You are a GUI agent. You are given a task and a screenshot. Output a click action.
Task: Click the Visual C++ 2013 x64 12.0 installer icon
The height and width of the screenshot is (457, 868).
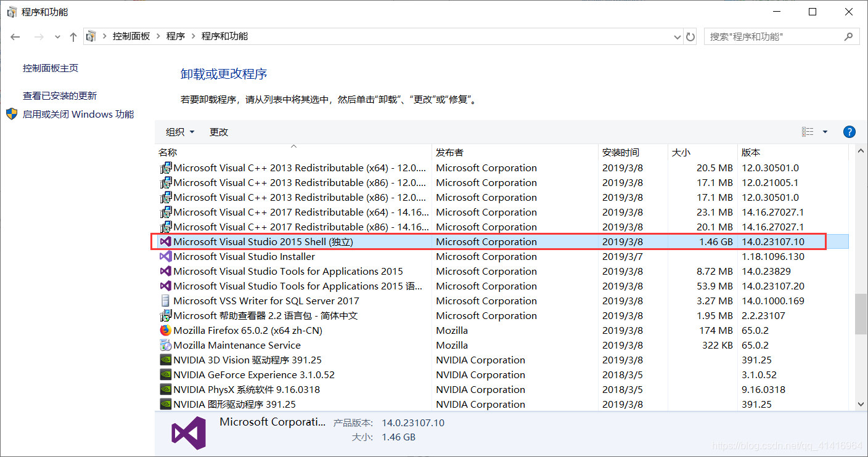click(x=165, y=168)
